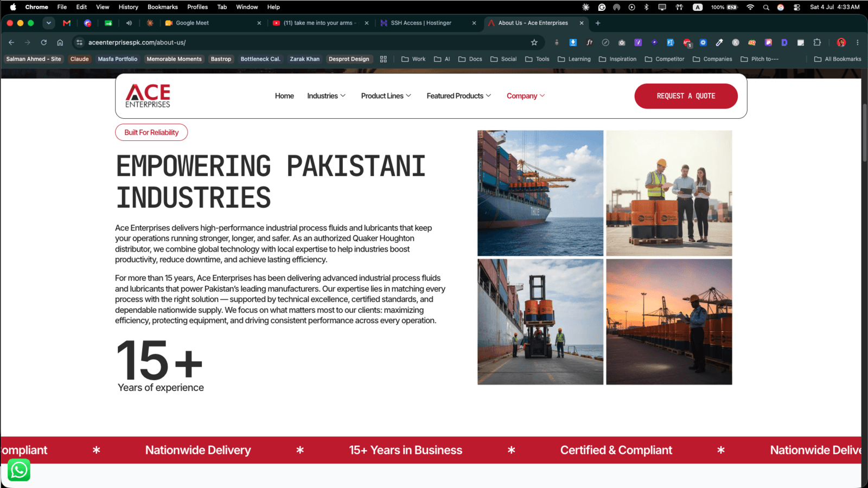868x488 pixels.
Task: Open the blue download extension icon
Action: [573, 42]
